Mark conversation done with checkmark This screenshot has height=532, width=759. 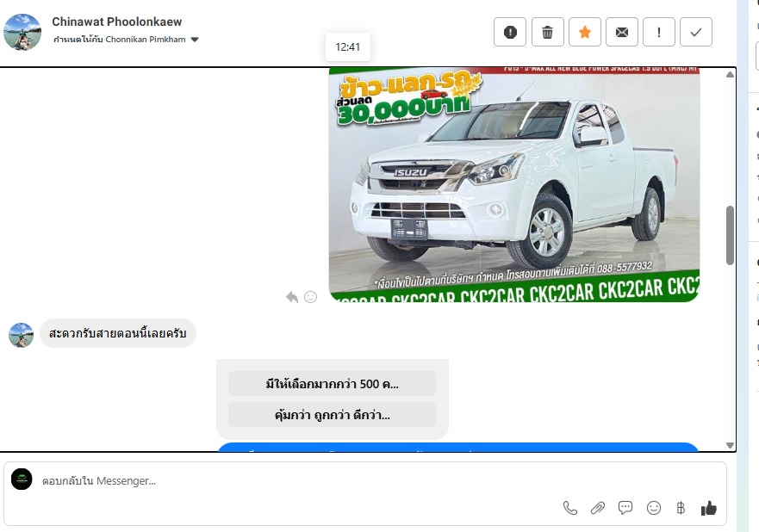pyautogui.click(x=696, y=32)
